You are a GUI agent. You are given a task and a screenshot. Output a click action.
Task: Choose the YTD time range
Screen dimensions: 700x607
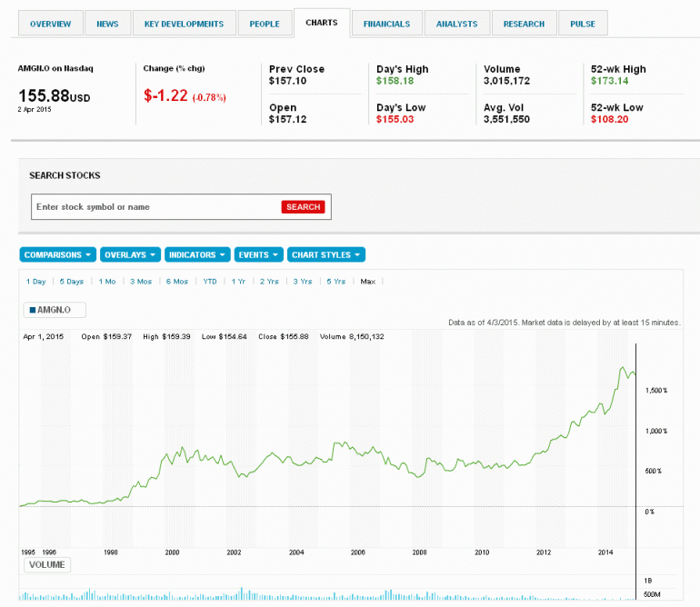pos(210,282)
